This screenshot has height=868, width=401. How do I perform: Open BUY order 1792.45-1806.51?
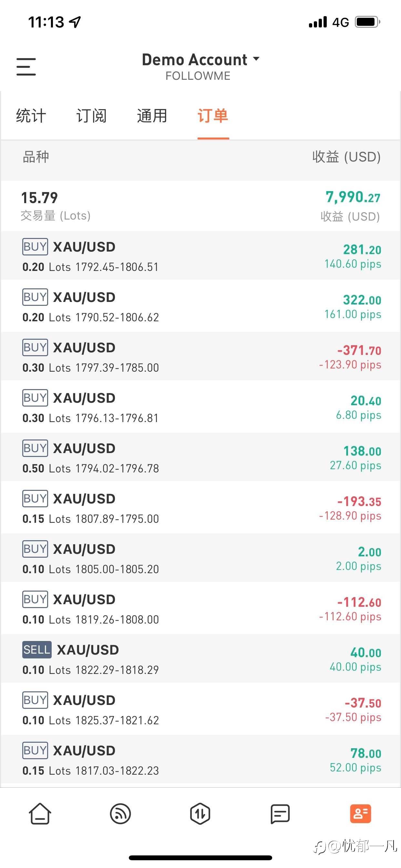tap(200, 256)
